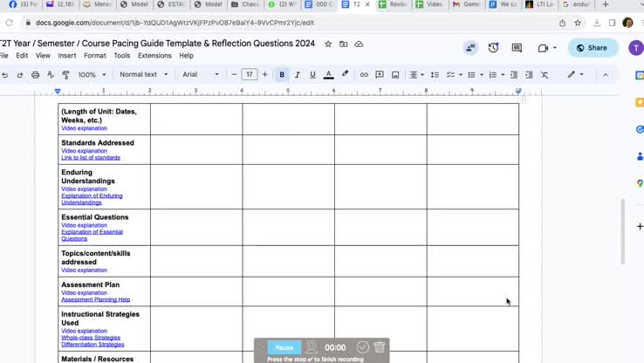The width and height of the screenshot is (644, 363).
Task: Toggle bold formatting
Action: coord(282,75)
